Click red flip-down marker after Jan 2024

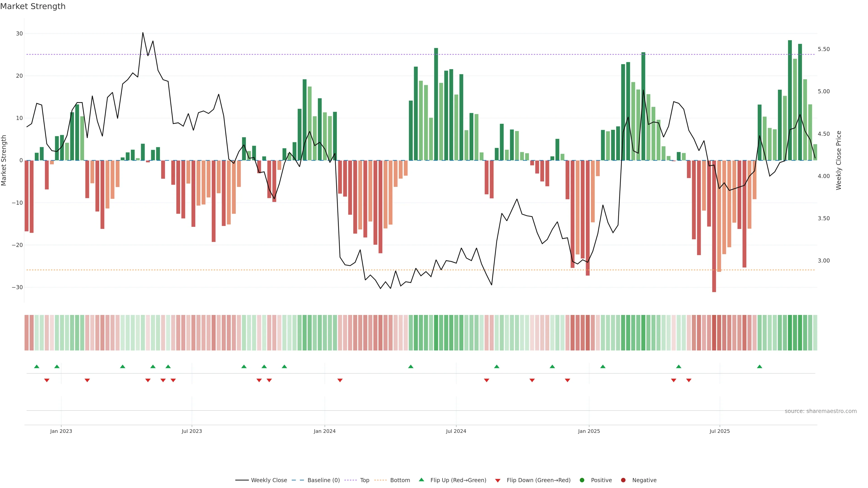[x=340, y=380]
